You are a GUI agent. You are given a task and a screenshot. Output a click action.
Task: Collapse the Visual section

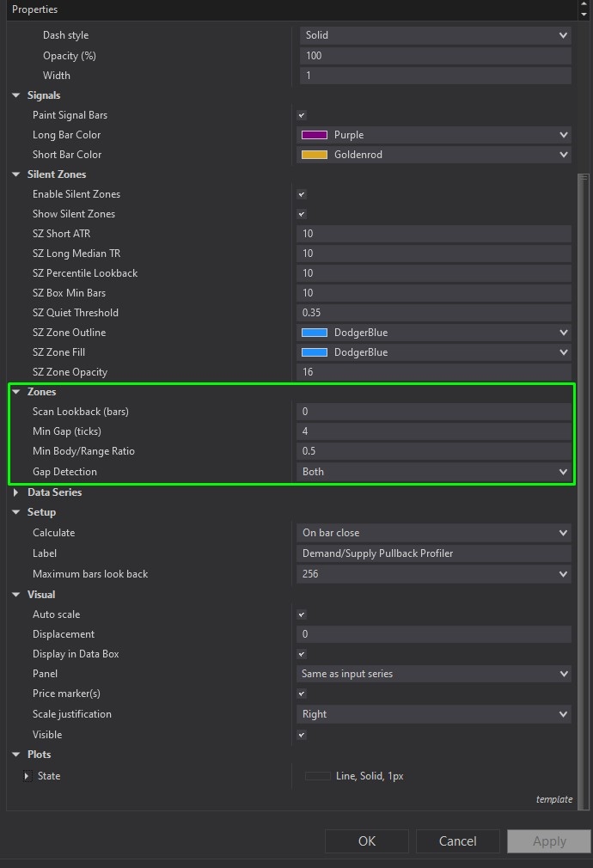(x=15, y=594)
